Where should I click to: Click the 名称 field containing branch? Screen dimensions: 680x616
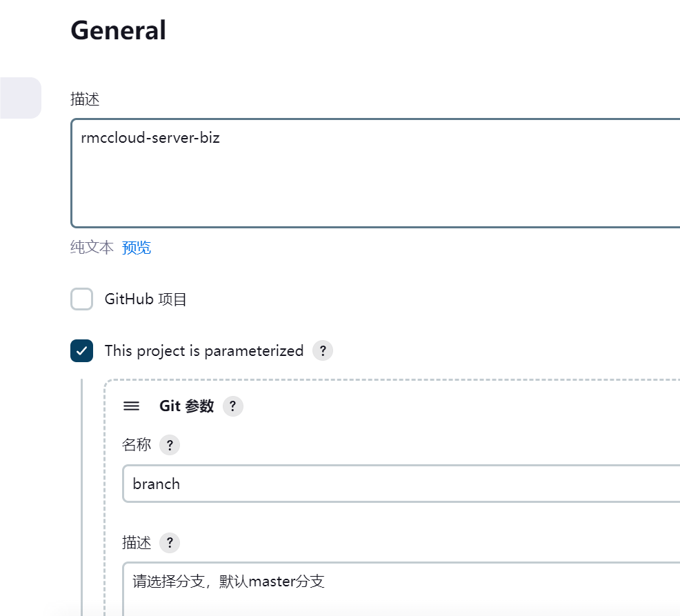tap(401, 484)
